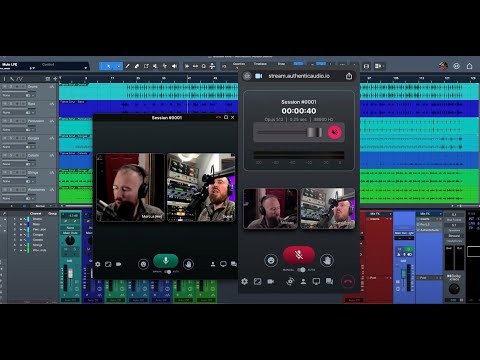Toggle Manual/Auto switch in the Session #0001 window
The height and width of the screenshot is (360, 480).
167,272
